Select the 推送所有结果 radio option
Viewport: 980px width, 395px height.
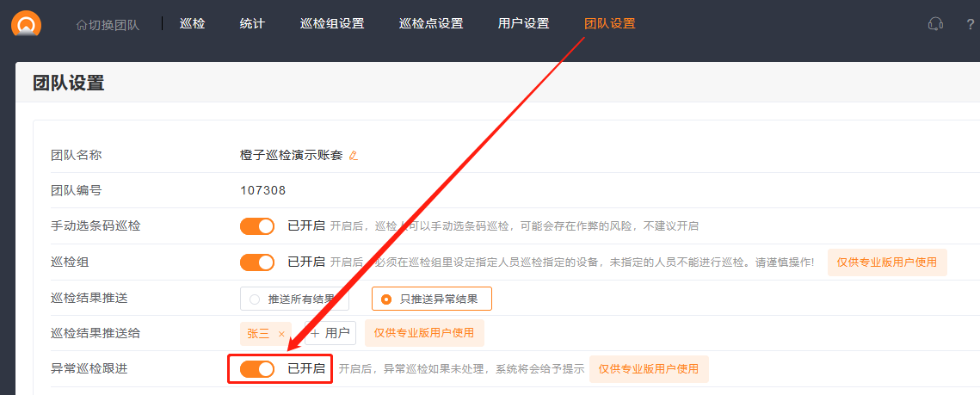(255, 299)
